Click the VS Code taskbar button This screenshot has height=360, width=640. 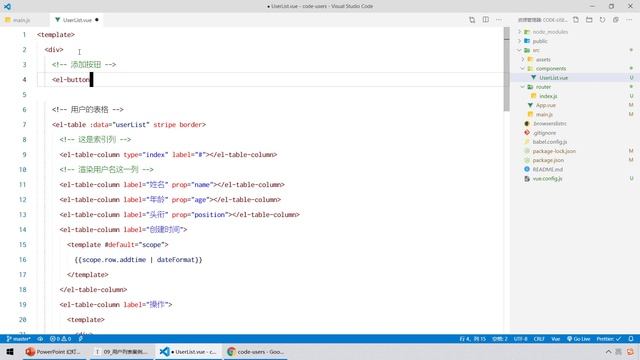click(x=188, y=351)
